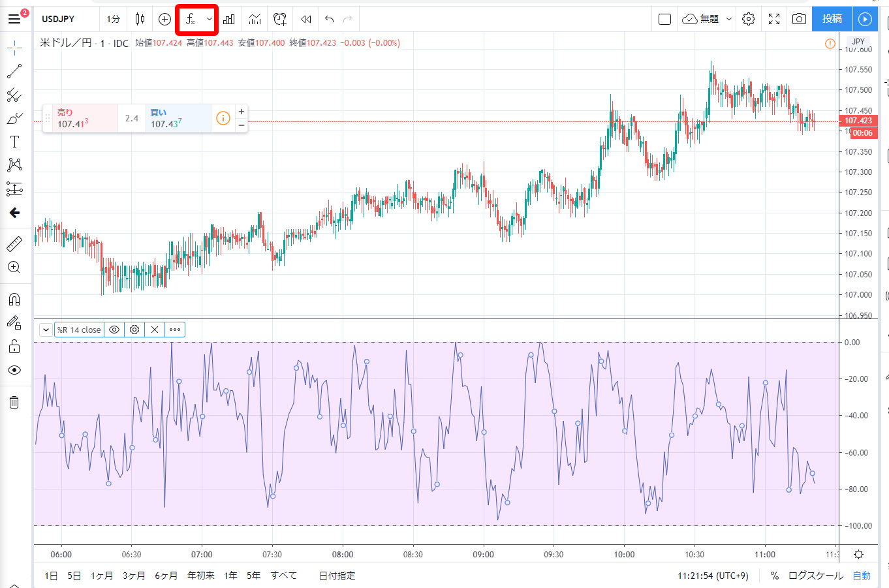
Task: Select the 年初来 date range
Action: click(200, 576)
